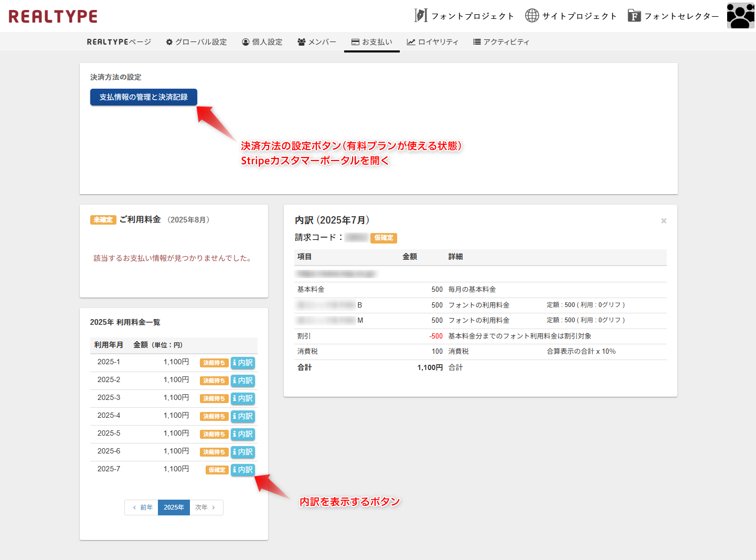
Task: Switch to メンバー tab
Action: [316, 42]
